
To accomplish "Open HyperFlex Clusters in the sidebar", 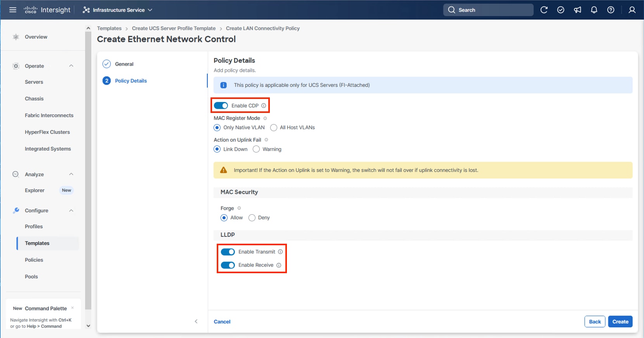I will coord(47,132).
